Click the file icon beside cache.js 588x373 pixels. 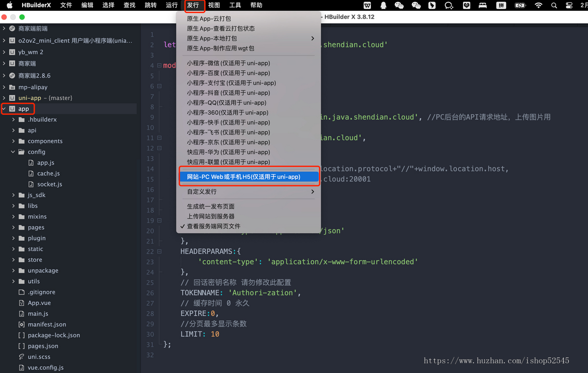31,174
